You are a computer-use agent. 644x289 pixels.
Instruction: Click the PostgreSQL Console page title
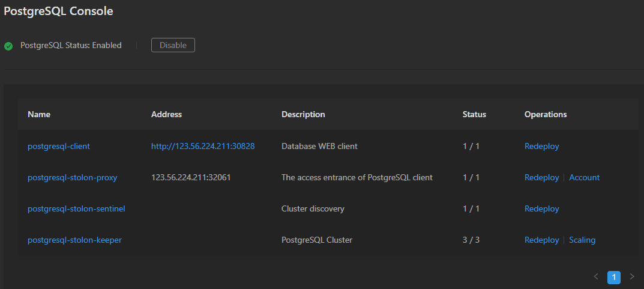click(x=58, y=11)
